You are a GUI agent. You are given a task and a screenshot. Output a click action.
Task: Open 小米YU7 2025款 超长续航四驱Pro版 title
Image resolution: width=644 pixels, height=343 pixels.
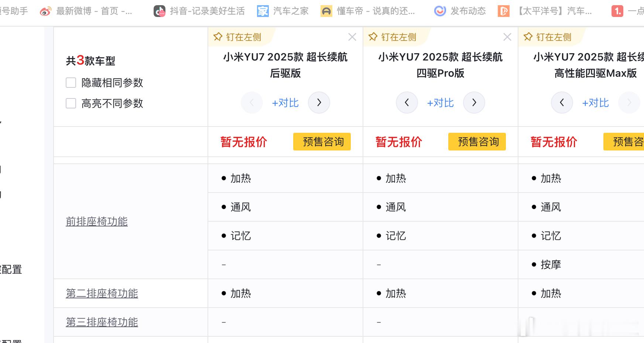pyautogui.click(x=441, y=65)
